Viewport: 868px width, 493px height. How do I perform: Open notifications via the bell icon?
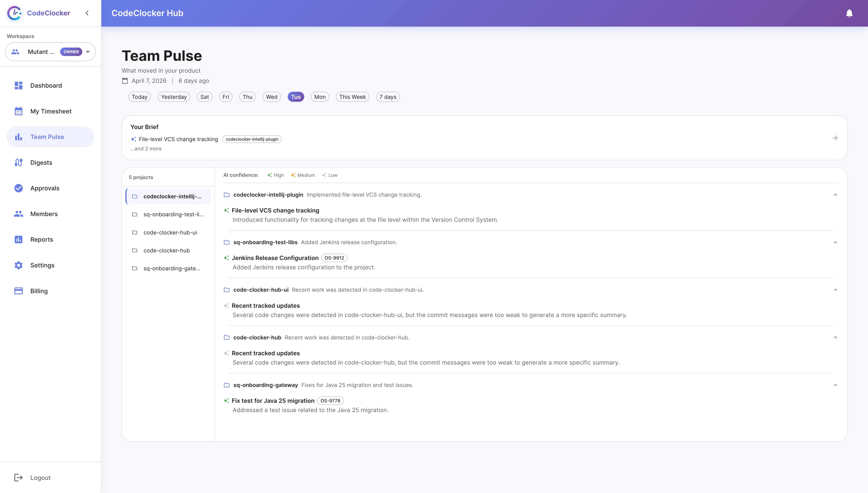click(849, 13)
